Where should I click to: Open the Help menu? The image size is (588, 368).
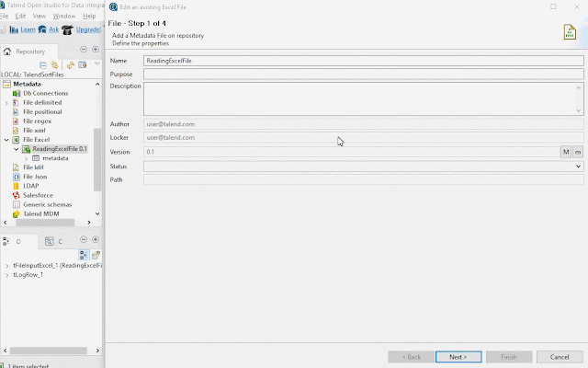click(89, 17)
